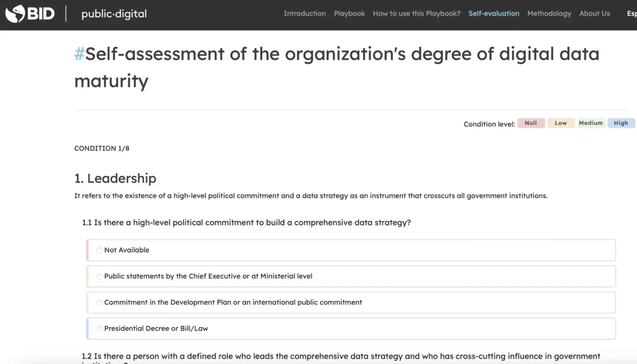Select the High condition level badge
637x364 pixels.
[621, 123]
